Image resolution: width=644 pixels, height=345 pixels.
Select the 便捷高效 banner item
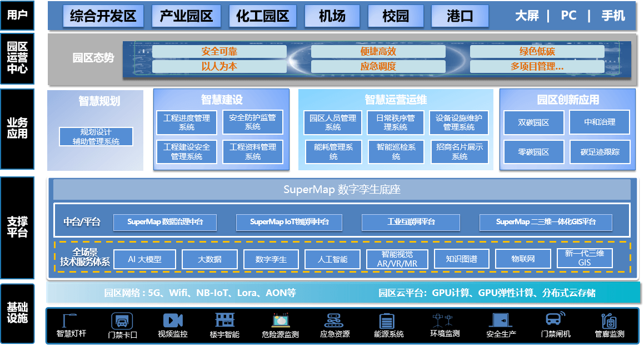click(378, 51)
